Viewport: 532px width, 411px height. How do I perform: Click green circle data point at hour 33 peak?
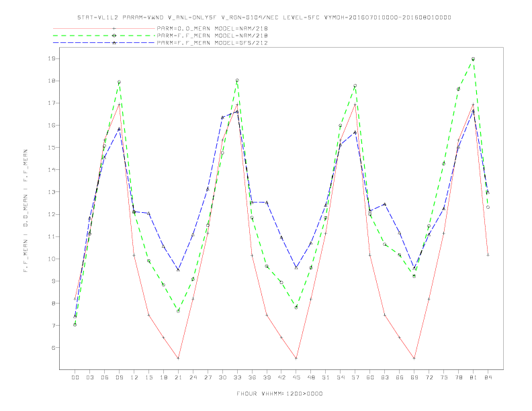[237, 81]
